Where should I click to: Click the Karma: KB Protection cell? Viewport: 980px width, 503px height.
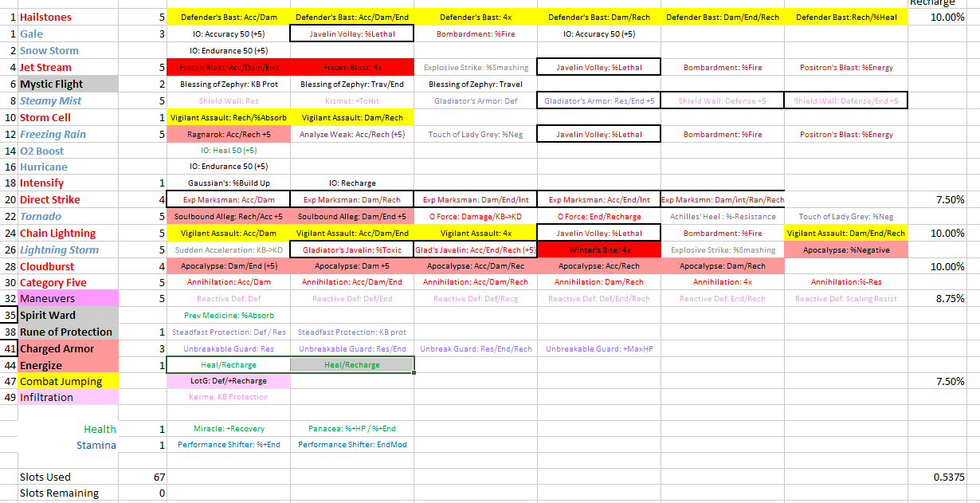pos(229,397)
